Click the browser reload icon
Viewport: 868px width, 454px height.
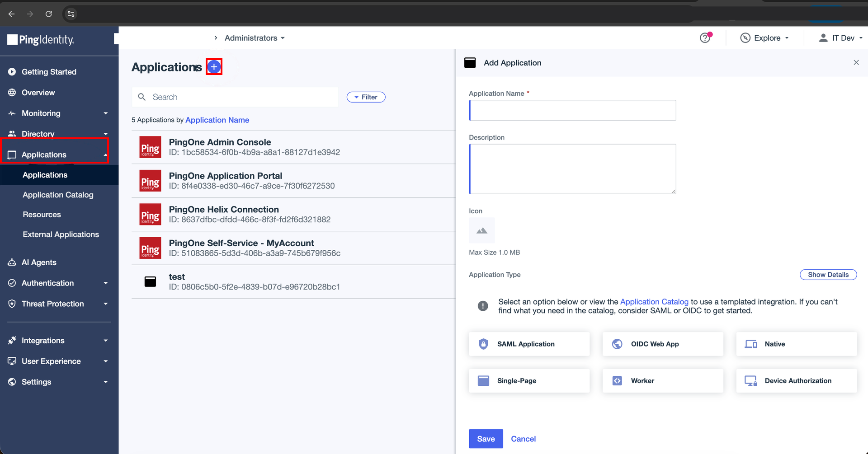click(x=49, y=14)
